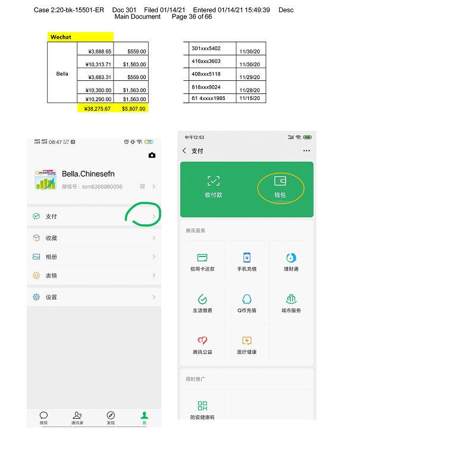Image resolution: width=463 pixels, height=476 pixels.
Task: Switch to the 发现 discover tab
Action: 111,418
